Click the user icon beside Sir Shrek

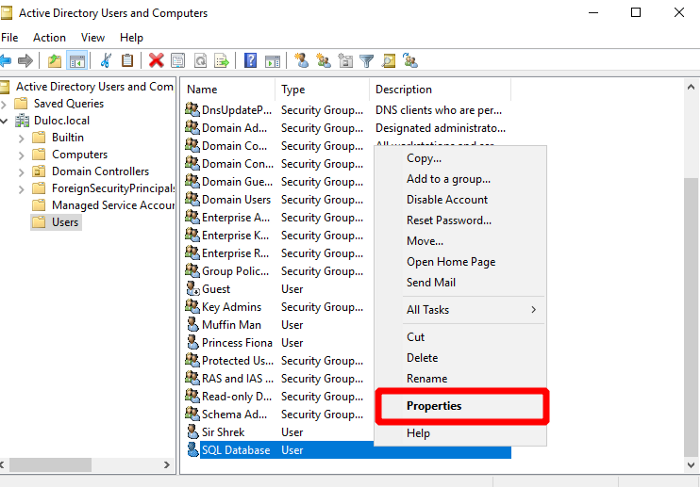click(193, 432)
